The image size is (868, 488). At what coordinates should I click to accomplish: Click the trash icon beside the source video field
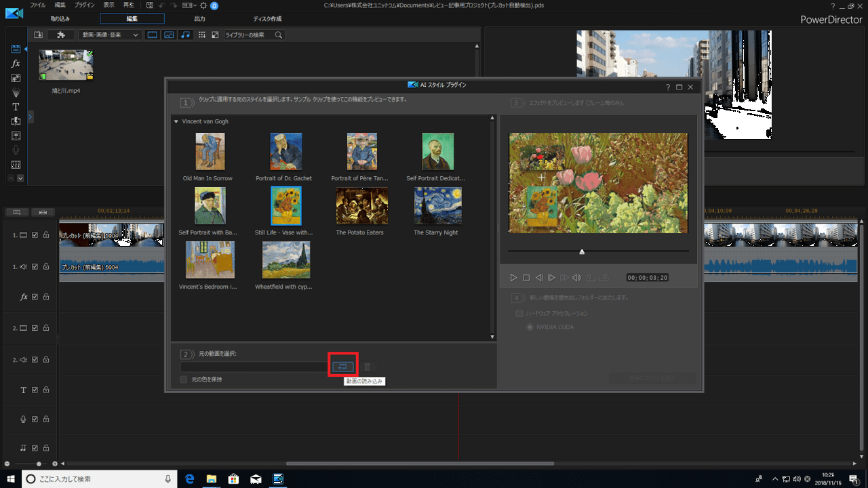pyautogui.click(x=367, y=367)
